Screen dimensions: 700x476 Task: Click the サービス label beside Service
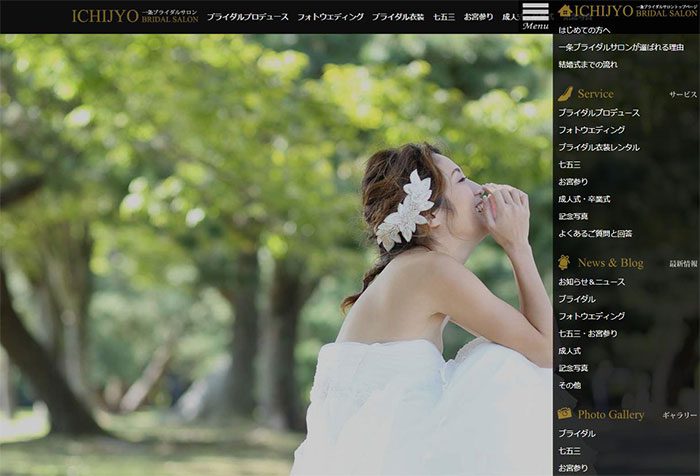pyautogui.click(x=683, y=95)
